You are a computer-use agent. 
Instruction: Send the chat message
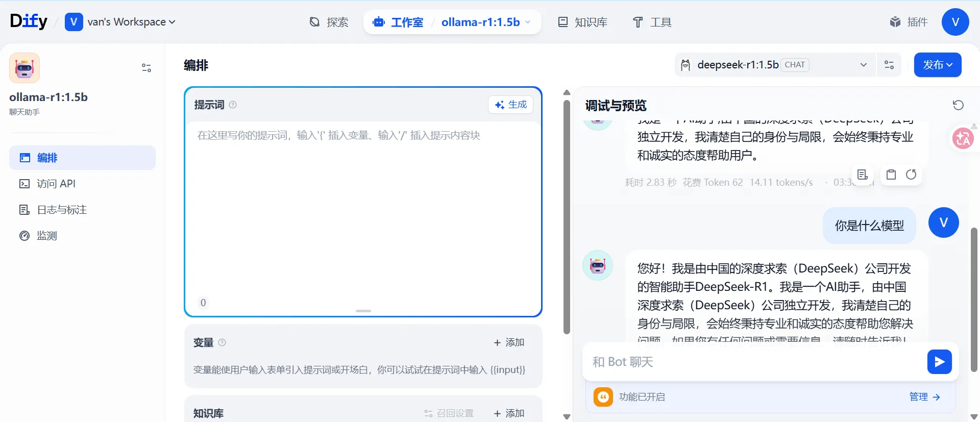click(x=940, y=362)
